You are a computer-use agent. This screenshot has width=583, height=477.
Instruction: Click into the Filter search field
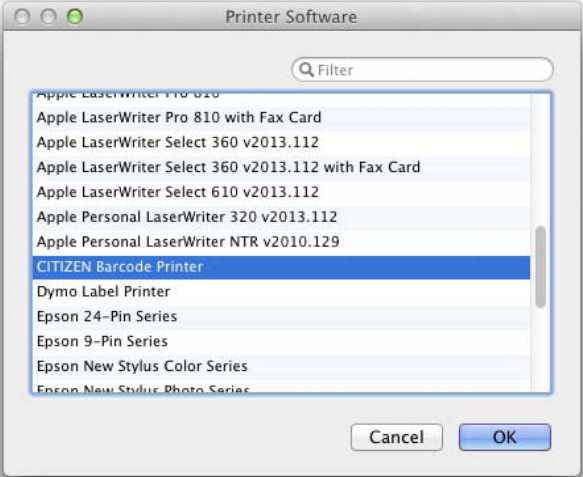pos(423,70)
